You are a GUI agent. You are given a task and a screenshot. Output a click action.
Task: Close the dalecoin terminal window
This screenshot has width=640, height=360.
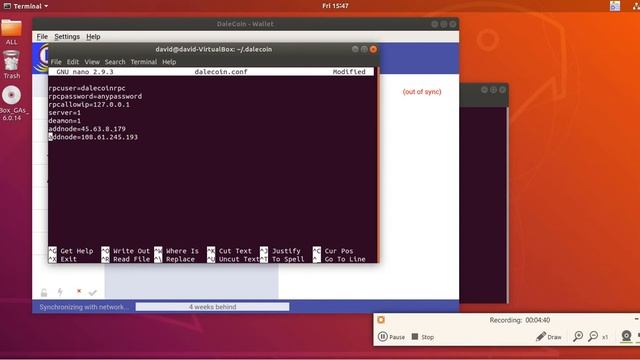click(373, 49)
